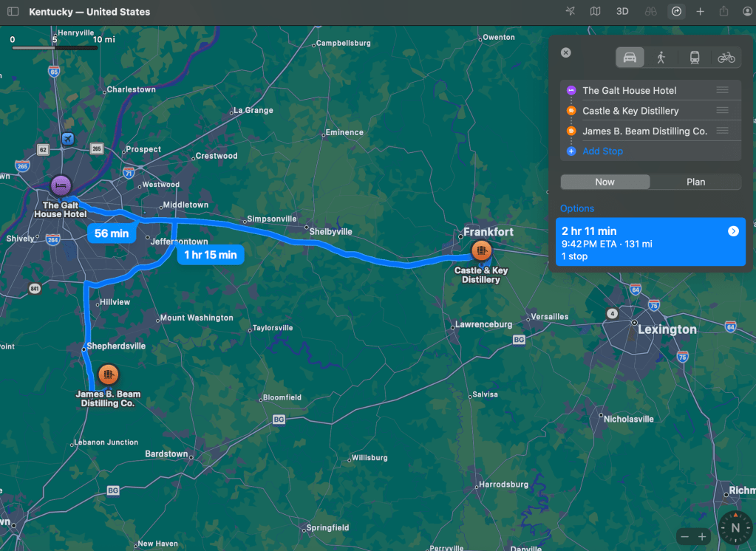The height and width of the screenshot is (551, 756).
Task: Expand route details with the chevron arrow
Action: pos(733,231)
